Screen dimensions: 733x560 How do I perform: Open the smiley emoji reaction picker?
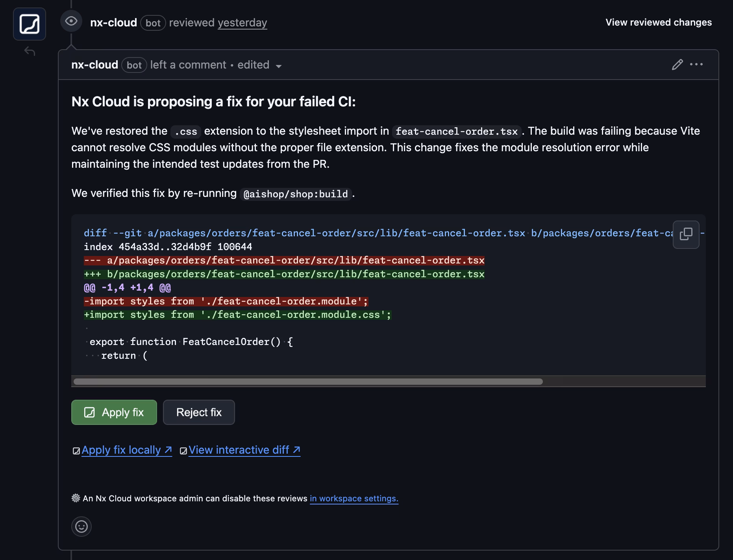tap(81, 527)
